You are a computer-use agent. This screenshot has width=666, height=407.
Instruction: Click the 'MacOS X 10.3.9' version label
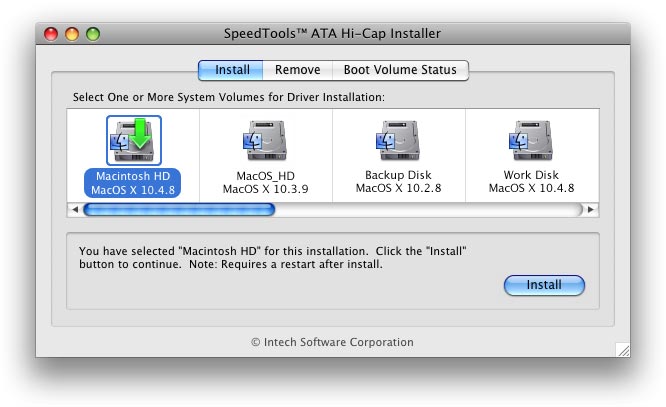pos(265,189)
